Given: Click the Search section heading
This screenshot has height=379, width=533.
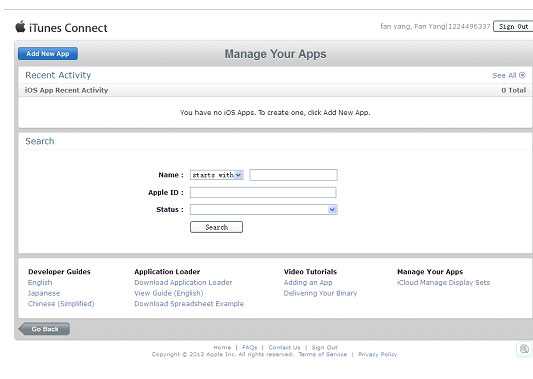Looking at the screenshot, I should (40, 141).
